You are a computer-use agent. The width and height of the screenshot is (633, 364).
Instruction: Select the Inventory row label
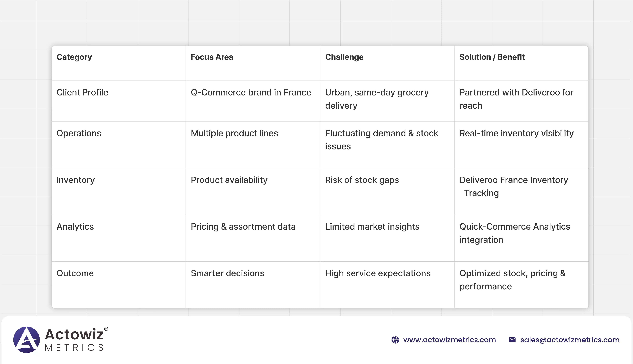pos(76,180)
